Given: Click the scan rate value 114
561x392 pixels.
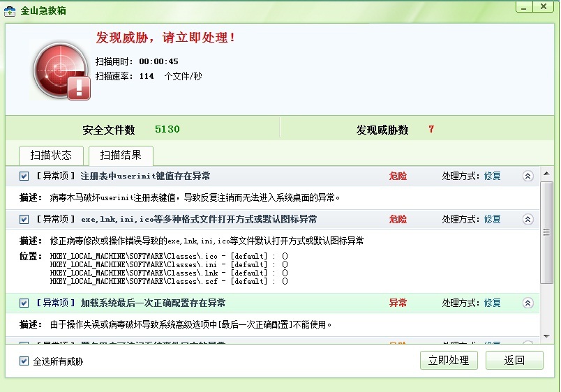Looking at the screenshot, I should (147, 76).
